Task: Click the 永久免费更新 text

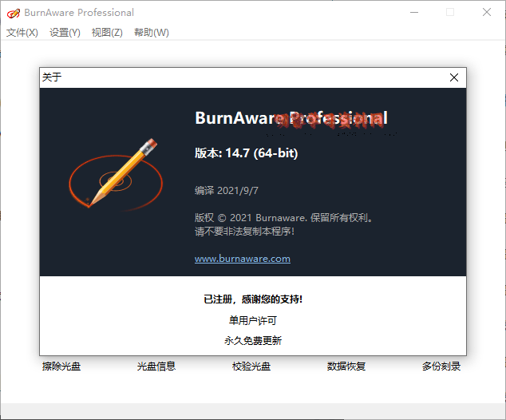Action: pos(253,340)
